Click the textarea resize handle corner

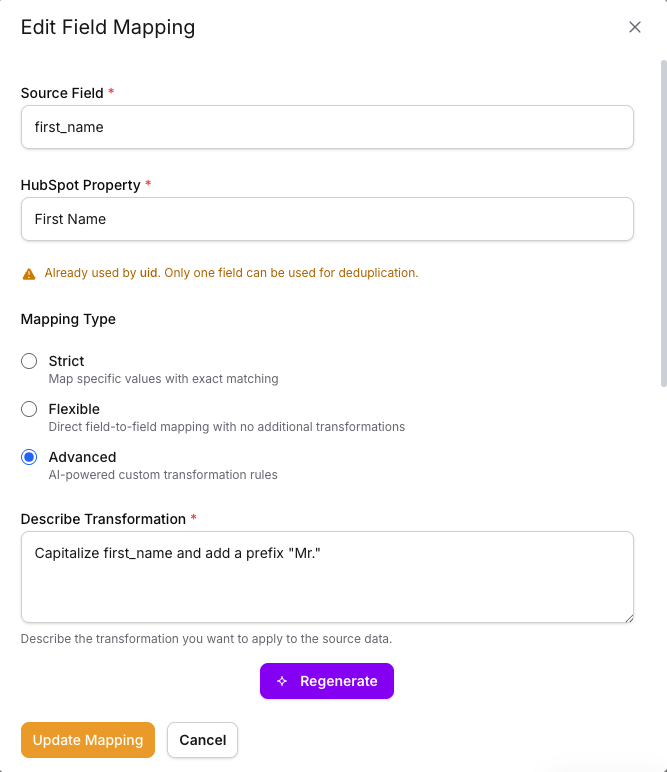[x=628, y=617]
